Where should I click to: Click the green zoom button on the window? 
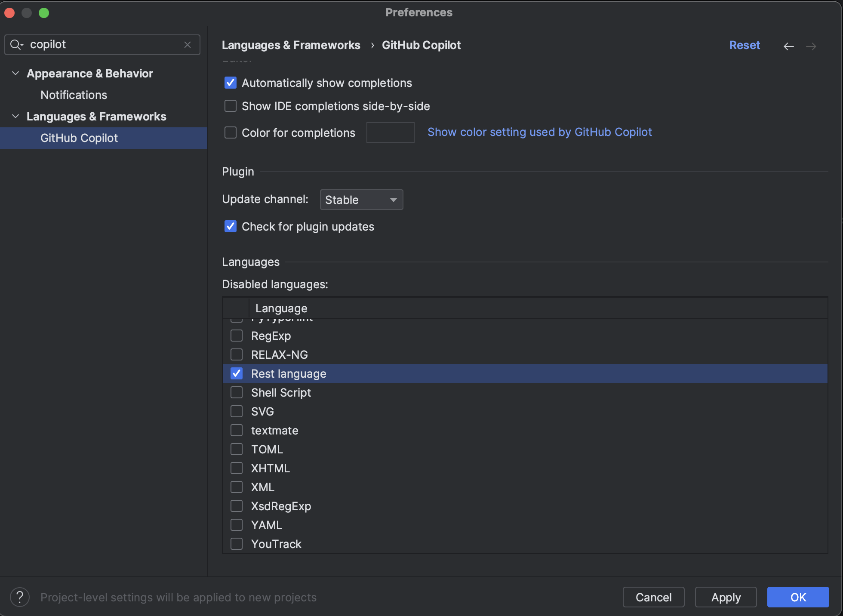(44, 13)
